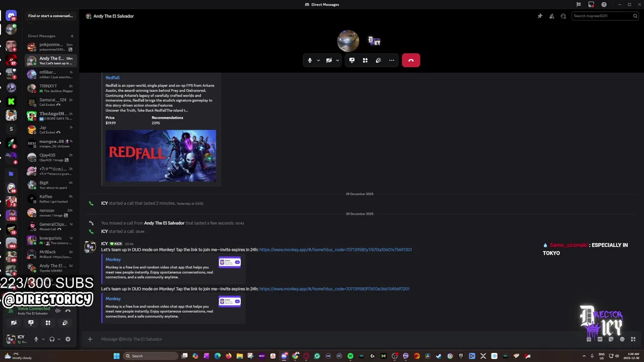Image resolution: width=644 pixels, height=362 pixels.
Task: Open soundboard in voice connected panel
Action: tap(65, 323)
